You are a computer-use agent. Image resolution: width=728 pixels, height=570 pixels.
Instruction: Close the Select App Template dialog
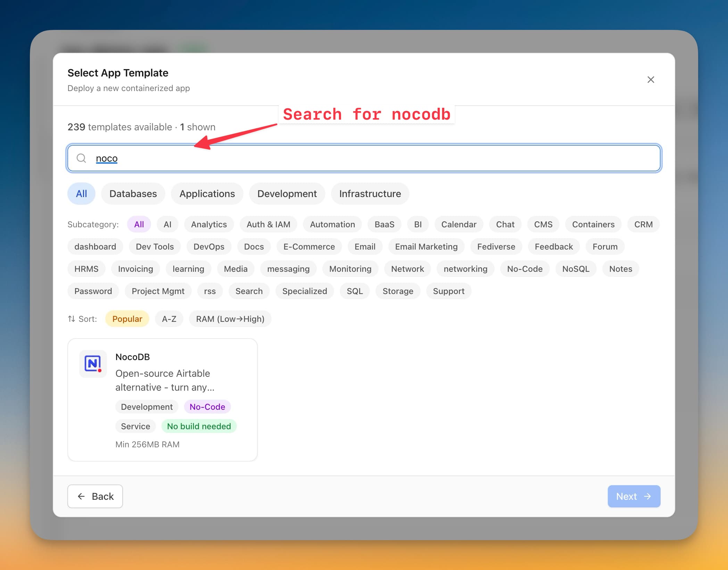(x=651, y=80)
